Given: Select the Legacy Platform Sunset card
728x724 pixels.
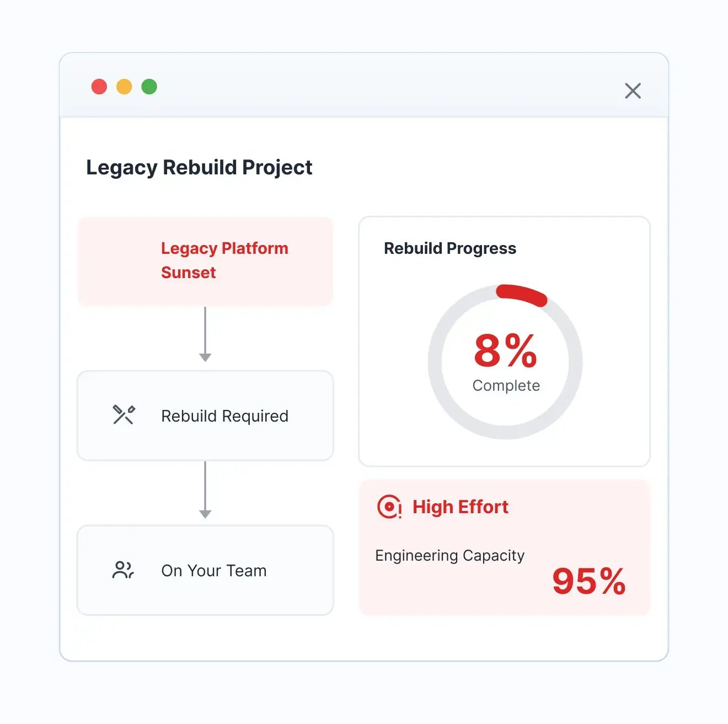Looking at the screenshot, I should 205,261.
